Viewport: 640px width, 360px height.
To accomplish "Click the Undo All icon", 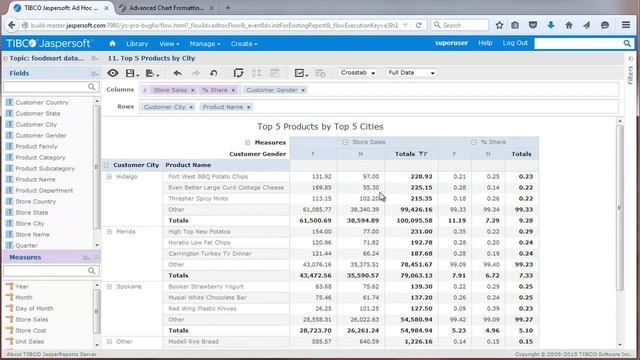I will pos(213,73).
